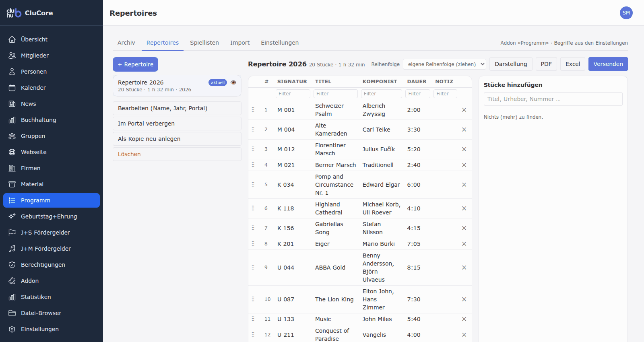Click the News newspaper icon
This screenshot has height=342, width=644.
[12, 104]
